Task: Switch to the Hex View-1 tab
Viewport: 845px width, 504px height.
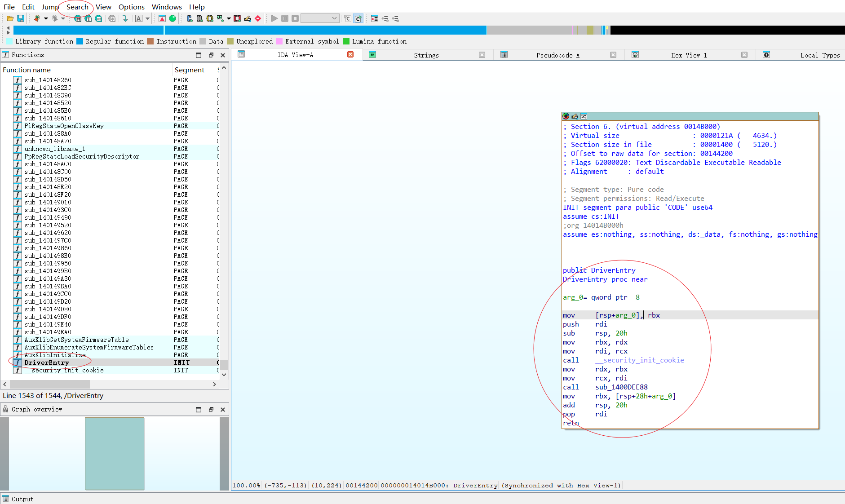Action: click(689, 55)
